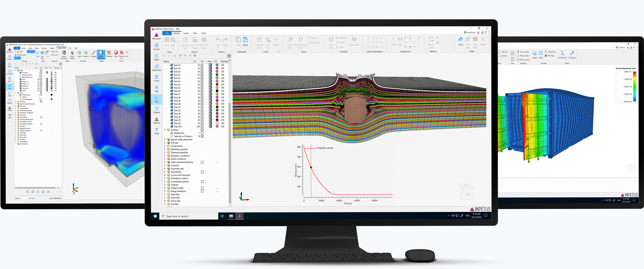Screen dimensions: 644x269
Task: Collapse the Overlays tree node
Action: pyautogui.click(x=165, y=130)
